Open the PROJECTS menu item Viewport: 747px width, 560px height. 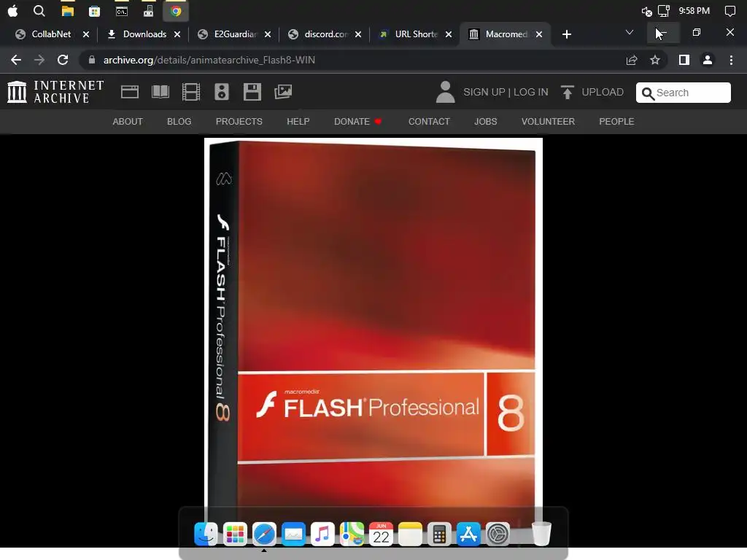(239, 122)
